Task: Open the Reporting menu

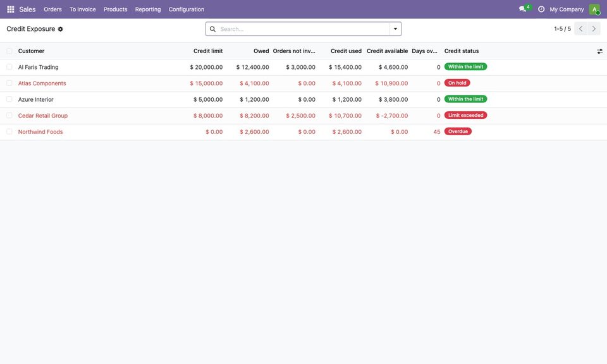Action: coord(148,9)
